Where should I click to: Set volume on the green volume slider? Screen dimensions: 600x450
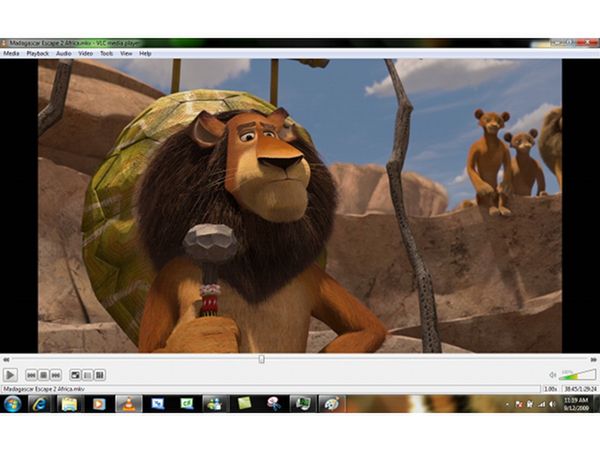(577, 375)
